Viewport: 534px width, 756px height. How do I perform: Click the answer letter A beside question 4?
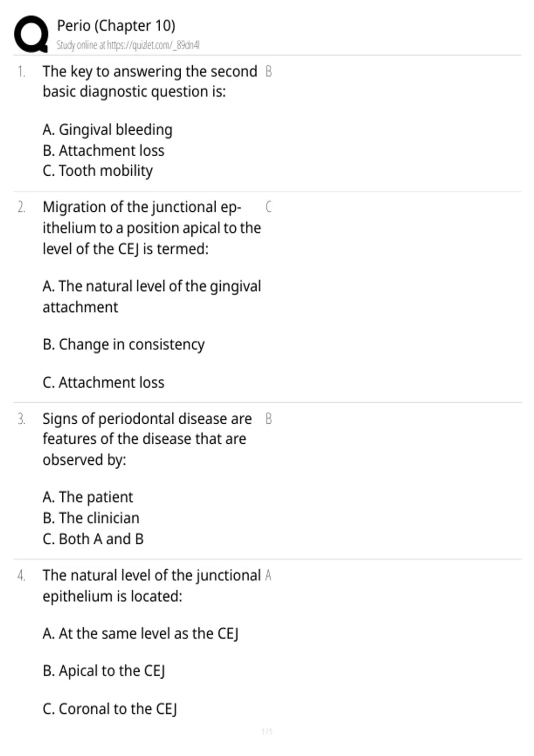[268, 575]
